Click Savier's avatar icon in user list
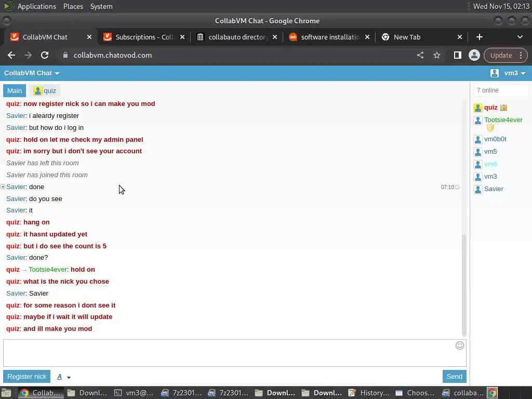532x399 pixels. pyautogui.click(x=478, y=189)
